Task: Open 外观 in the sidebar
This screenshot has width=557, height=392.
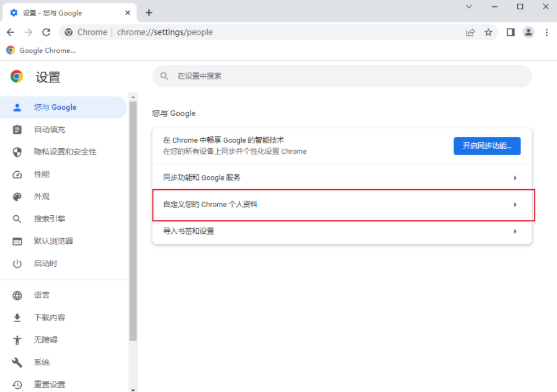Action: (63, 197)
